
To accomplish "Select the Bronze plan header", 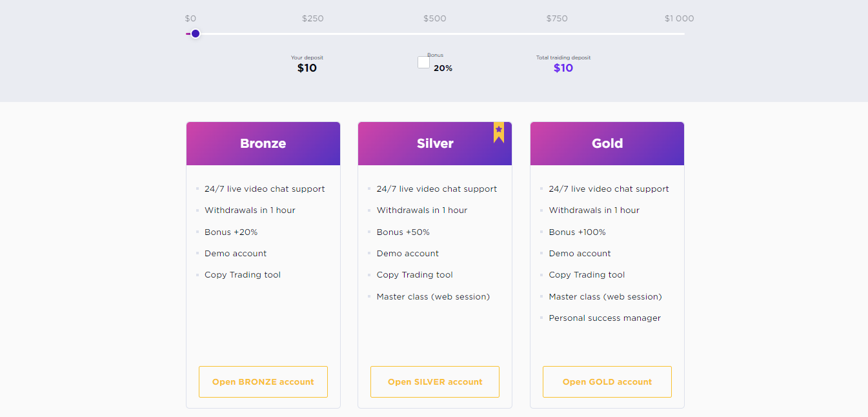I will click(x=263, y=143).
